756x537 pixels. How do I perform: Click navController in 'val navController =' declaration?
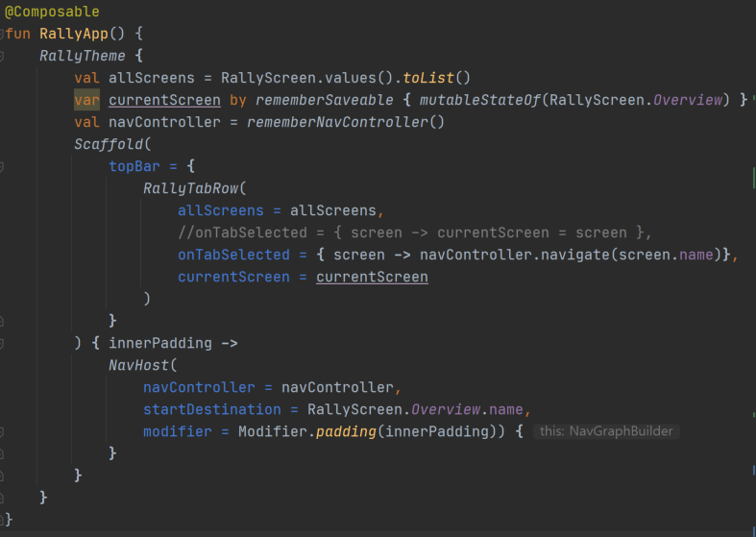(x=164, y=122)
